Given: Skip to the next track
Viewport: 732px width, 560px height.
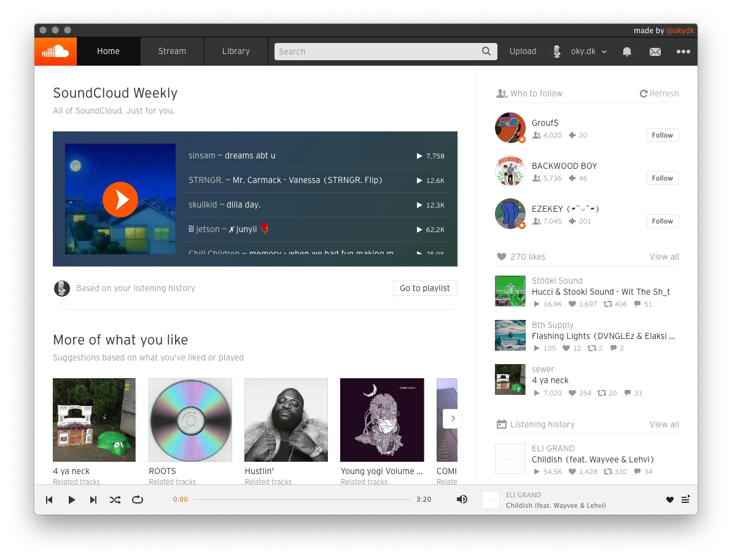Looking at the screenshot, I should pos(93,500).
